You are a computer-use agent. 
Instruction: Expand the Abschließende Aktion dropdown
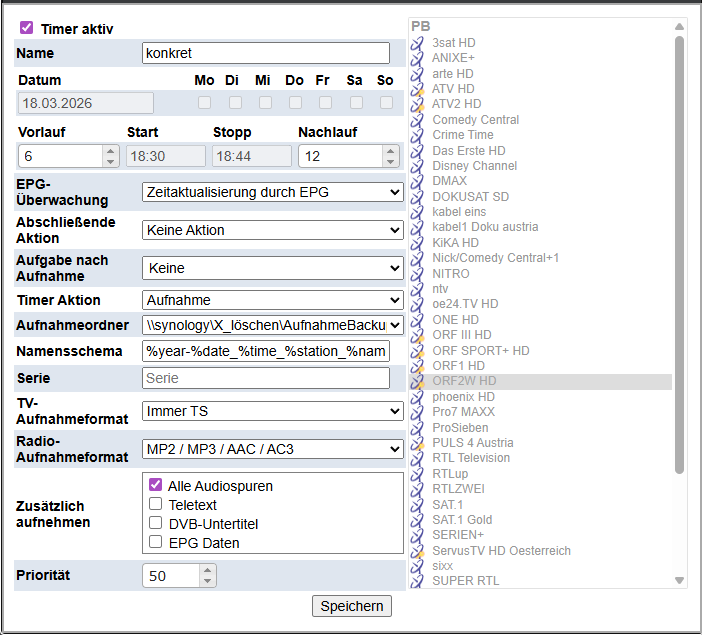tap(272, 230)
